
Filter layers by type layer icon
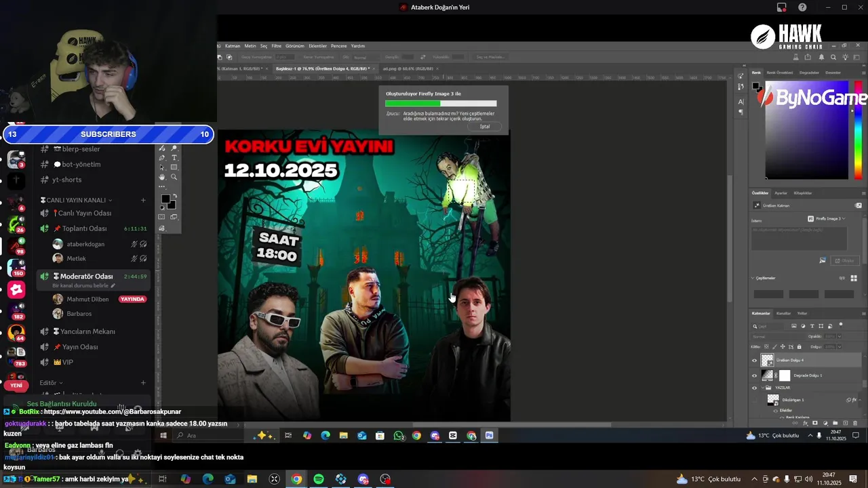(x=812, y=326)
